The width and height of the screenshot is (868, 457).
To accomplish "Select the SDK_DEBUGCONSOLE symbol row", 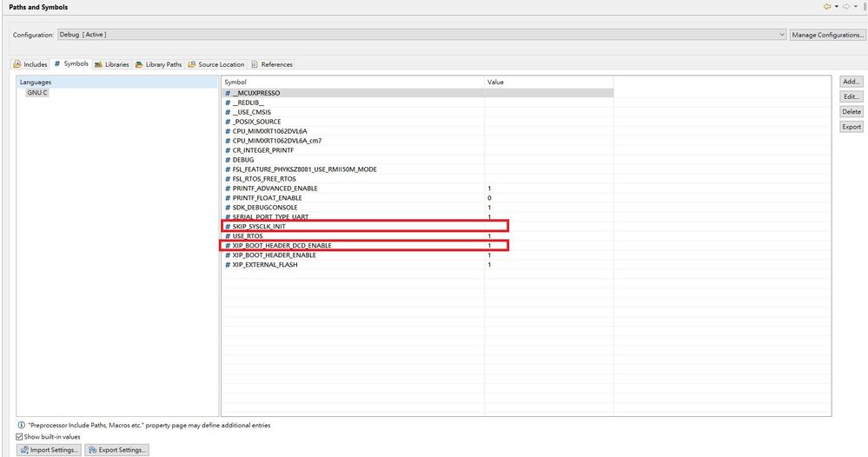I will (x=417, y=208).
